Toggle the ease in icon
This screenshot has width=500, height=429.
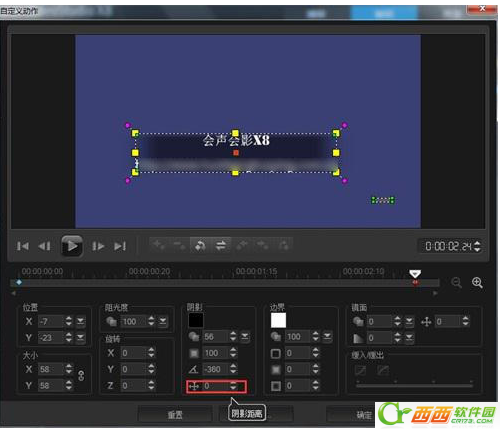coord(360,370)
